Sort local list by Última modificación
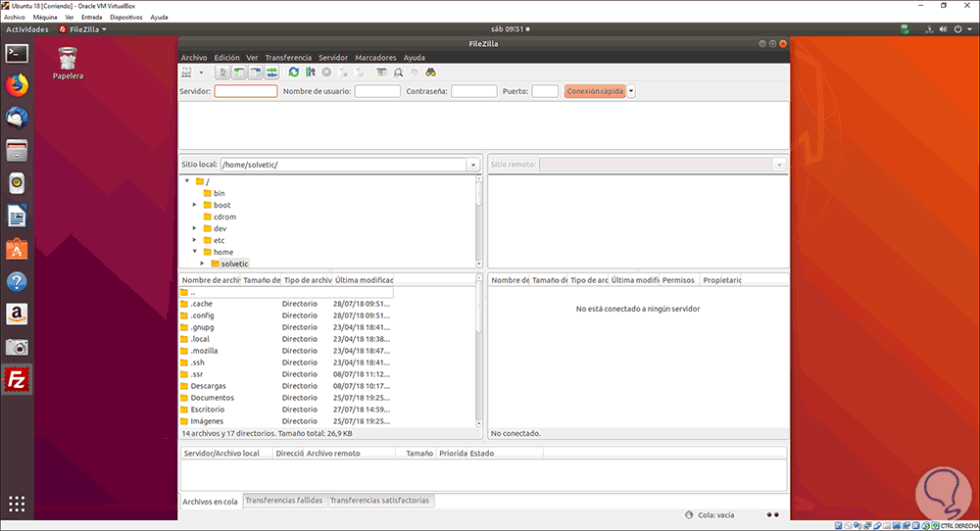Screen dimensions: 980x531 (x=364, y=280)
